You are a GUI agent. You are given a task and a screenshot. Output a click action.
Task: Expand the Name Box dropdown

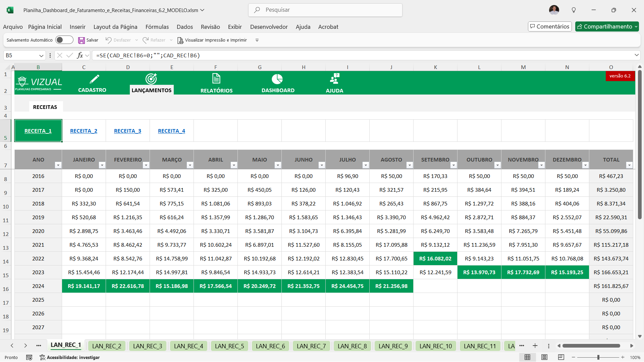[x=41, y=56]
